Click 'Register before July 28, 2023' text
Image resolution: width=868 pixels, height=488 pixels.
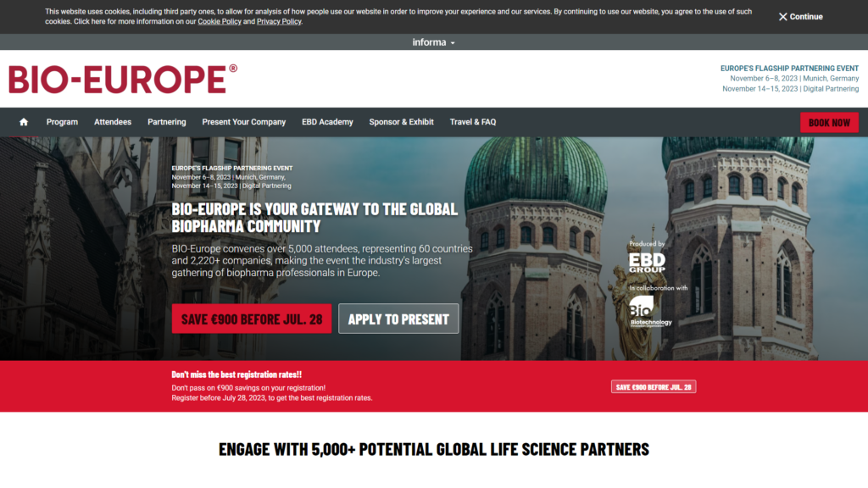[272, 398]
